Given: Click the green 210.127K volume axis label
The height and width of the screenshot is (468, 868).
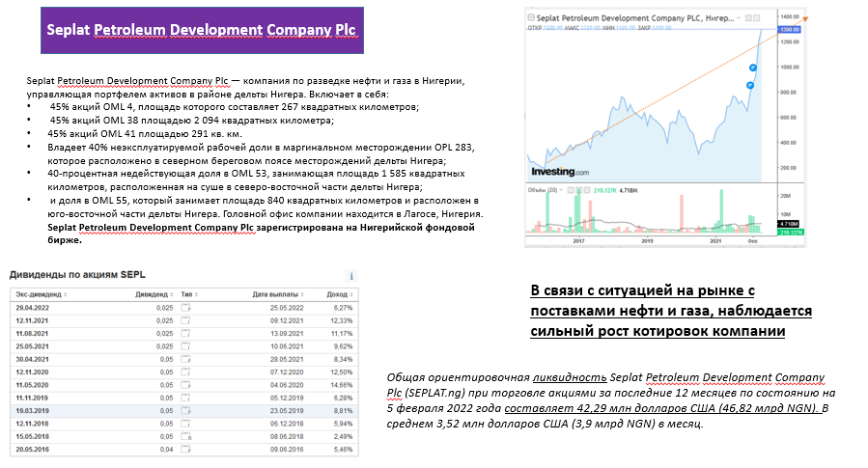Looking at the screenshot, I should [791, 233].
